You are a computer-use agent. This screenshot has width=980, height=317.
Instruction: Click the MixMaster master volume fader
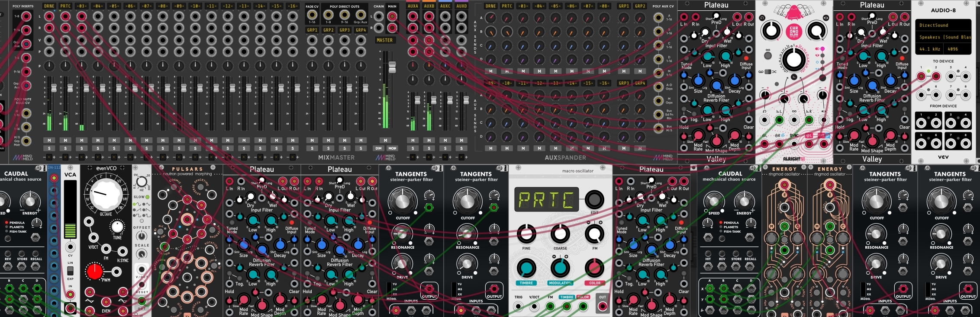click(392, 67)
